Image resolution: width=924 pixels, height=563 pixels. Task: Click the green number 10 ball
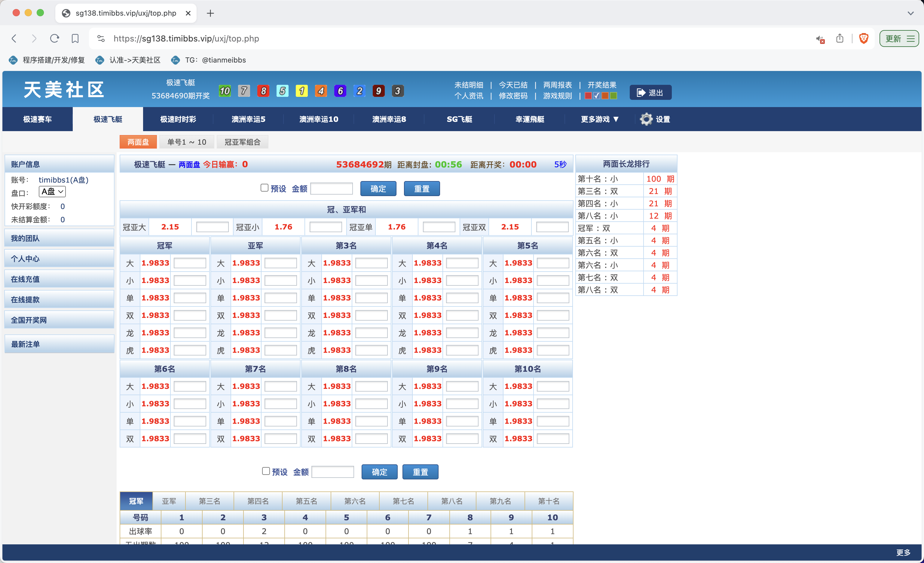click(225, 91)
